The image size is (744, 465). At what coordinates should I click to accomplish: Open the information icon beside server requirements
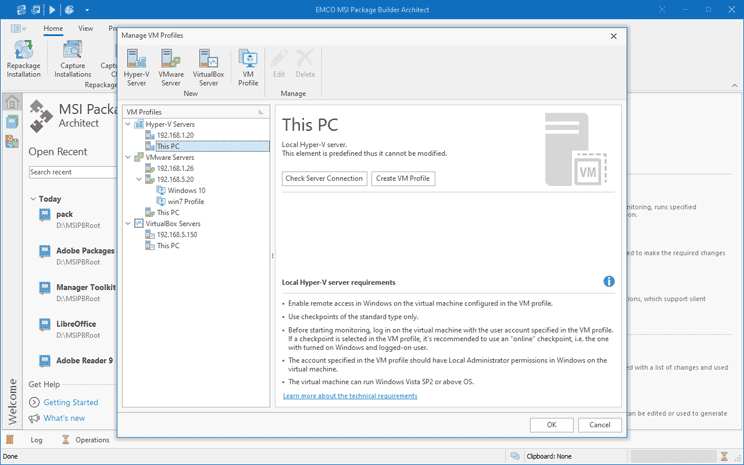pyautogui.click(x=609, y=281)
